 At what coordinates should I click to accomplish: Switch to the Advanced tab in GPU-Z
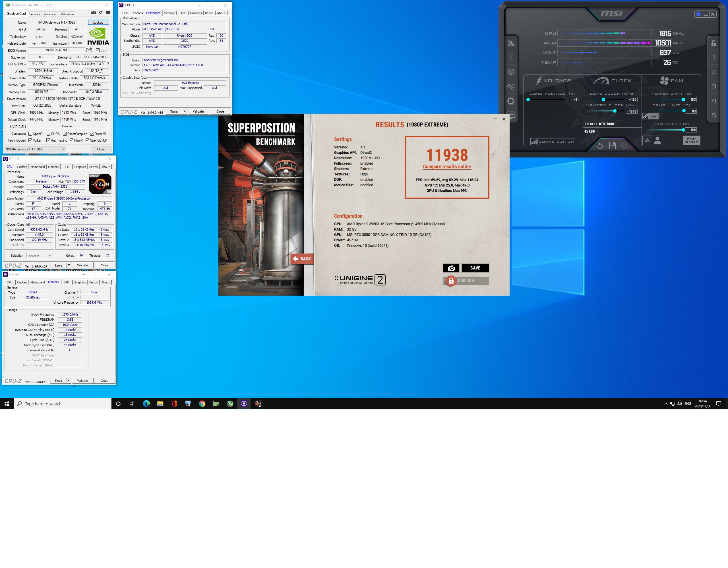pyautogui.click(x=50, y=14)
